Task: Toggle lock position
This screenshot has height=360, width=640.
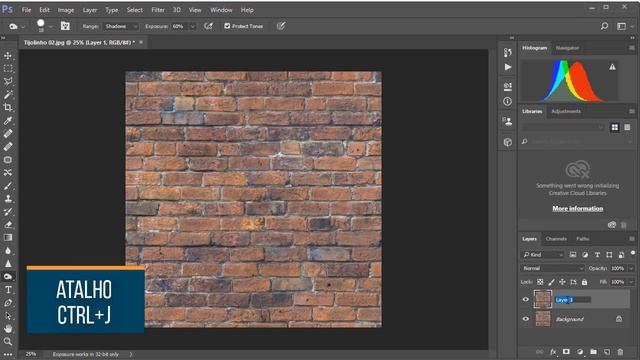Action: click(x=562, y=282)
